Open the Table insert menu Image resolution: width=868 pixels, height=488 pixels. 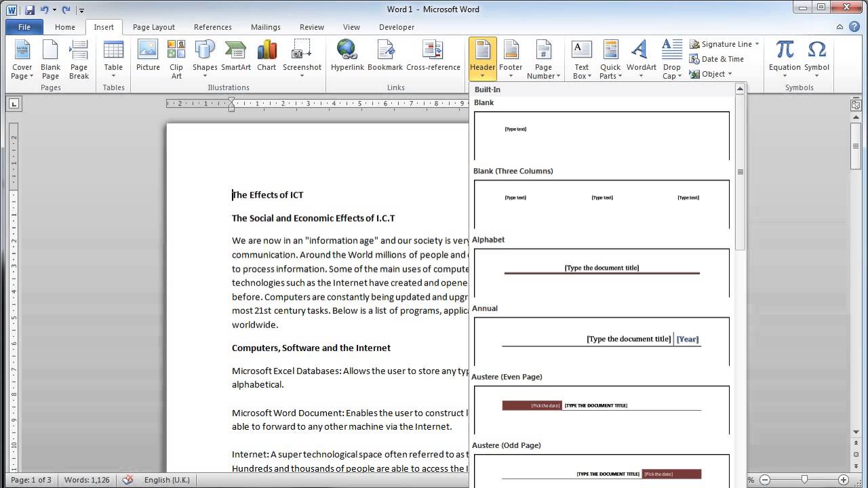(113, 60)
